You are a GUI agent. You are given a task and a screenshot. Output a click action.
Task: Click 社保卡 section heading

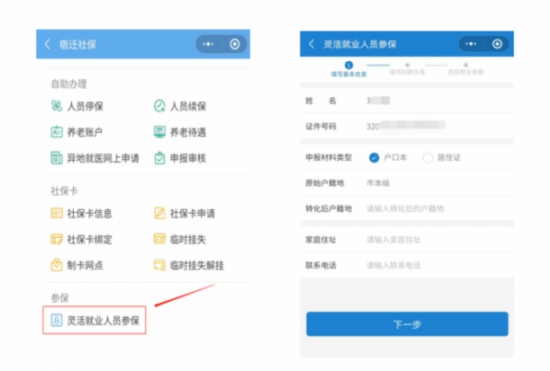pos(64,191)
